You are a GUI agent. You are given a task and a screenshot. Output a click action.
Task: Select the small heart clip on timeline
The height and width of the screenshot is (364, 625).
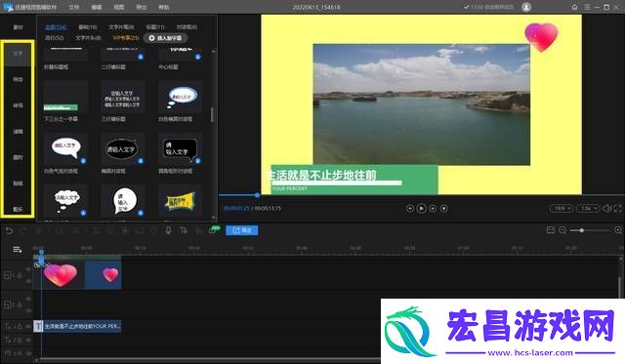pos(103,275)
